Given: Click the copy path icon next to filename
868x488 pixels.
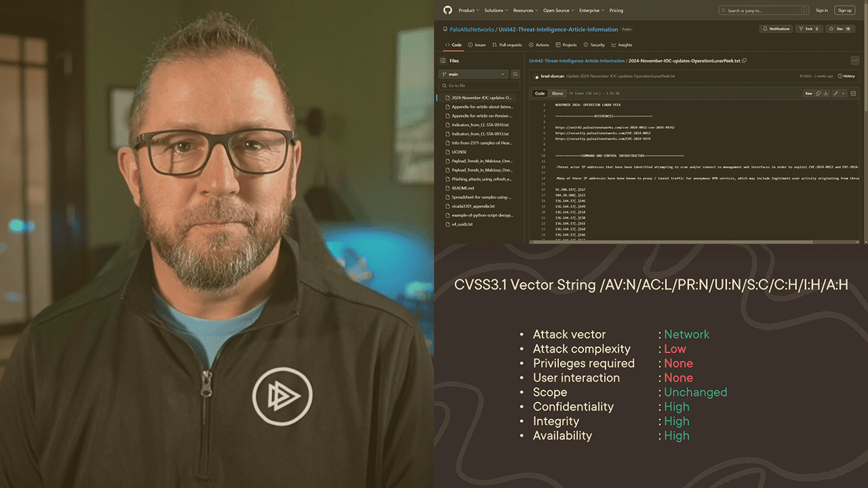Looking at the screenshot, I should pos(744,60).
